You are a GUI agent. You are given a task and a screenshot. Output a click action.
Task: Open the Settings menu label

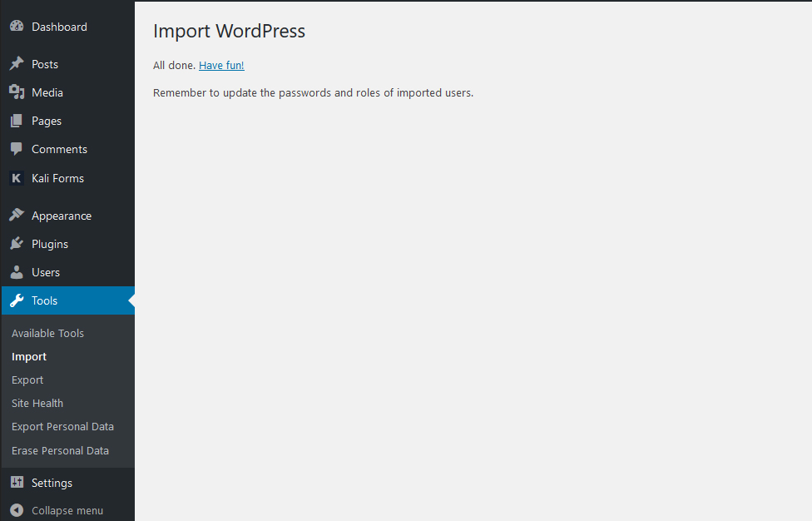pos(52,484)
